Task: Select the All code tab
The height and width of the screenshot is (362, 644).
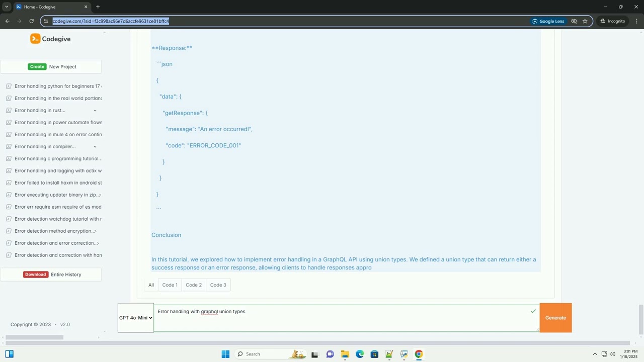Action: pyautogui.click(x=151, y=285)
